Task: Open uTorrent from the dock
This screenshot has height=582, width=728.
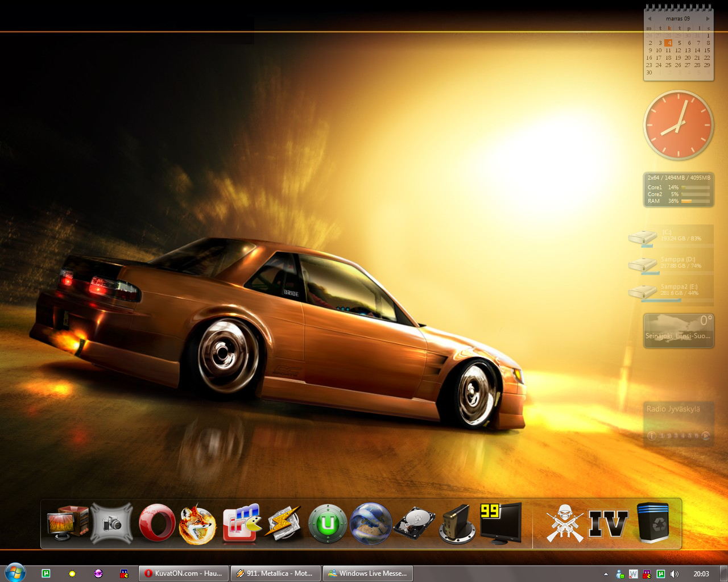Action: pos(328,523)
